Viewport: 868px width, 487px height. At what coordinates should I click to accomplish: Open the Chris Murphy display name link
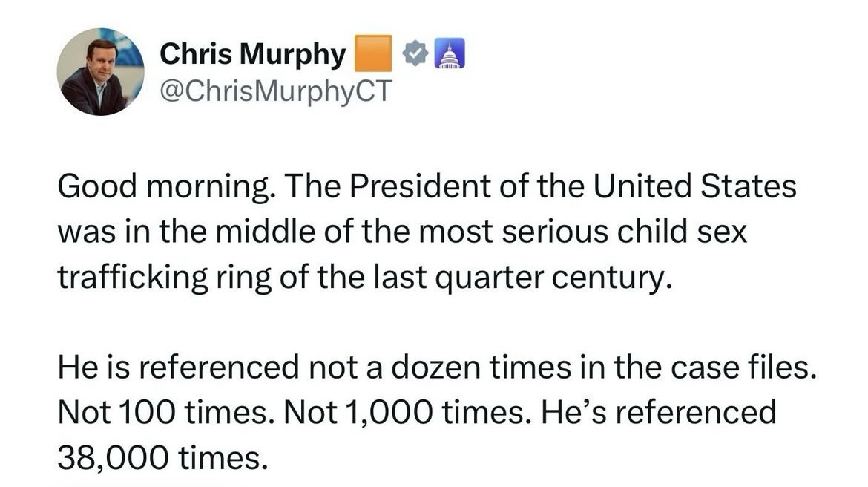tap(253, 55)
